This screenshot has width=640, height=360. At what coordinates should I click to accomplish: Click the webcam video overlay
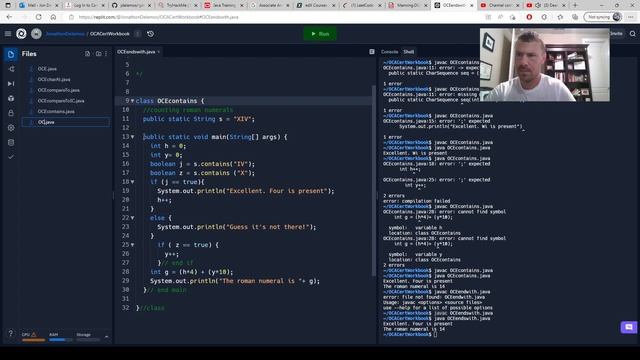545,64
